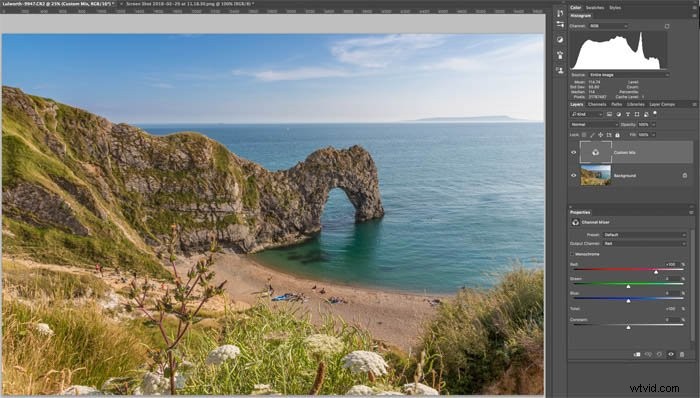Open the Properties sliders icon in the dock
This screenshot has width=700, height=398.
click(560, 25)
